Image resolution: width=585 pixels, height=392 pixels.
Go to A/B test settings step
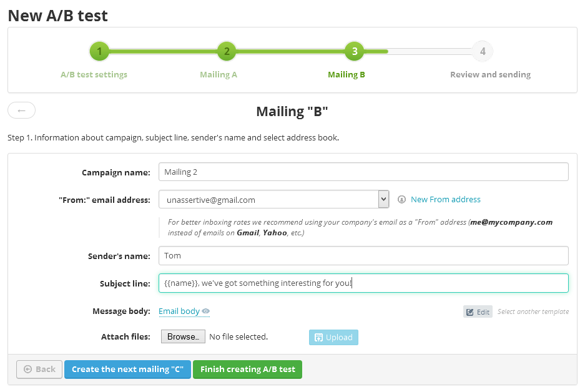pos(94,75)
